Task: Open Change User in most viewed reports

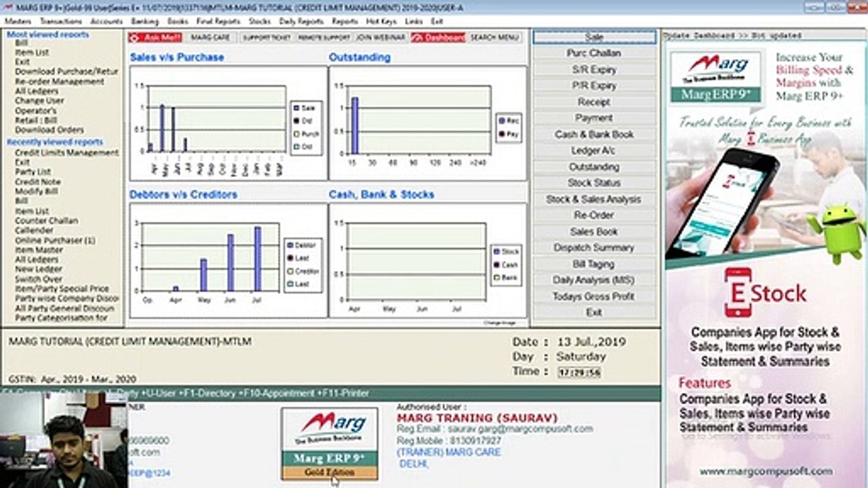Action: coord(39,101)
